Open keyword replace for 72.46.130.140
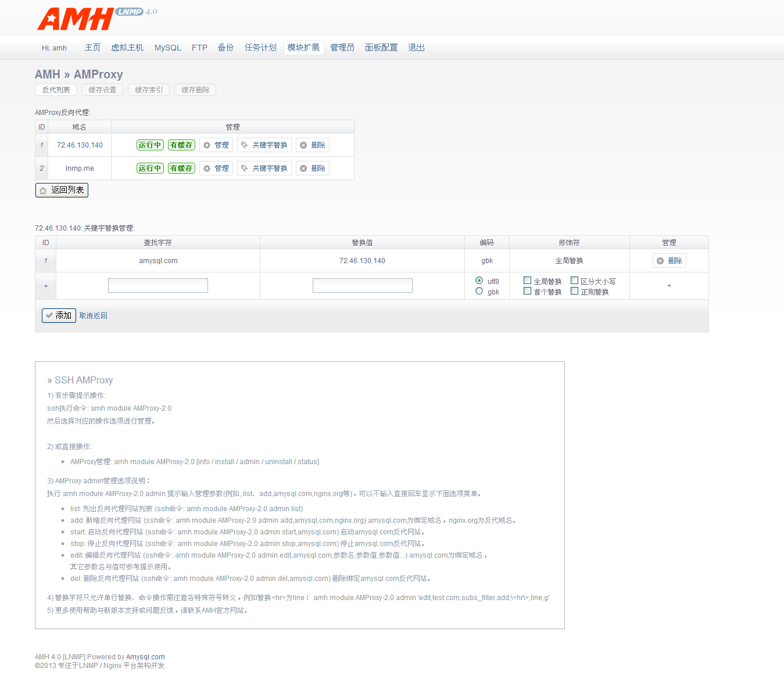The image size is (784, 693). pyautogui.click(x=264, y=145)
